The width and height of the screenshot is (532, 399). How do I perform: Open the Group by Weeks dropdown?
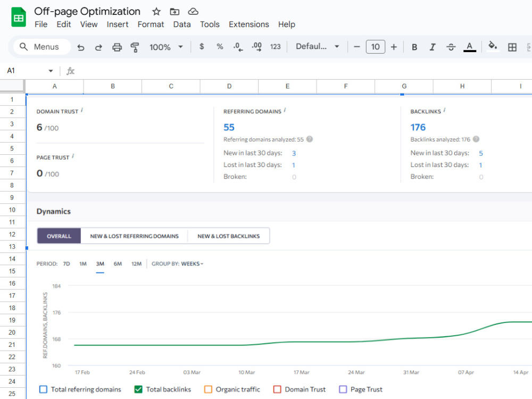tap(192, 264)
